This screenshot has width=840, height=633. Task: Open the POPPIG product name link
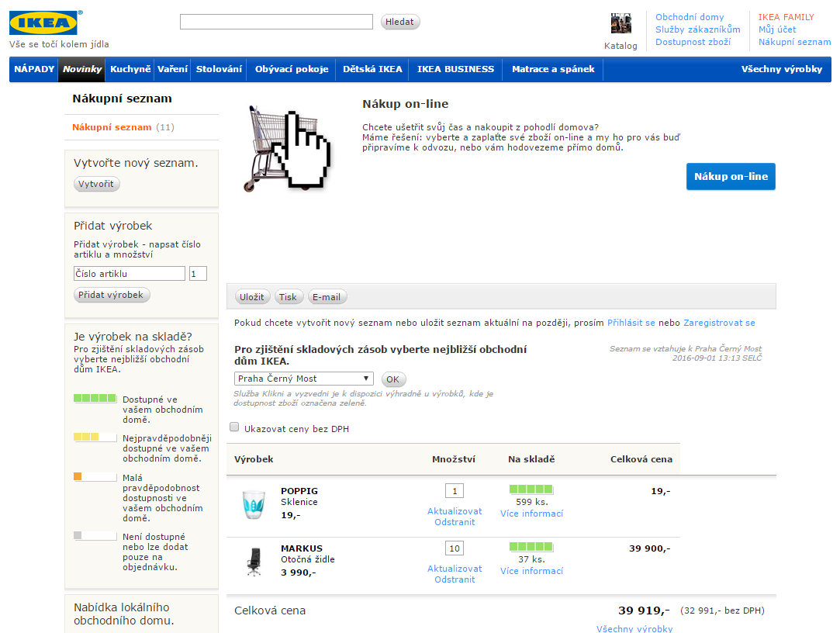coord(299,491)
